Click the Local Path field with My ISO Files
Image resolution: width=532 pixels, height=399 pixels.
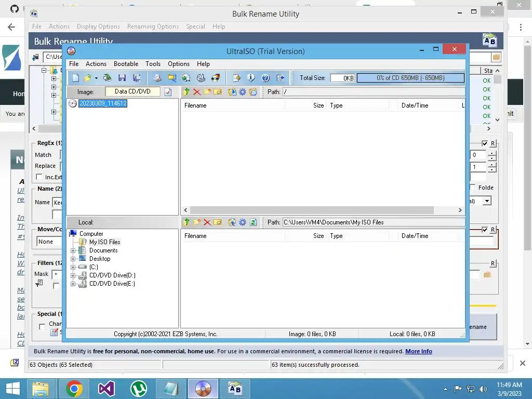coord(374,222)
